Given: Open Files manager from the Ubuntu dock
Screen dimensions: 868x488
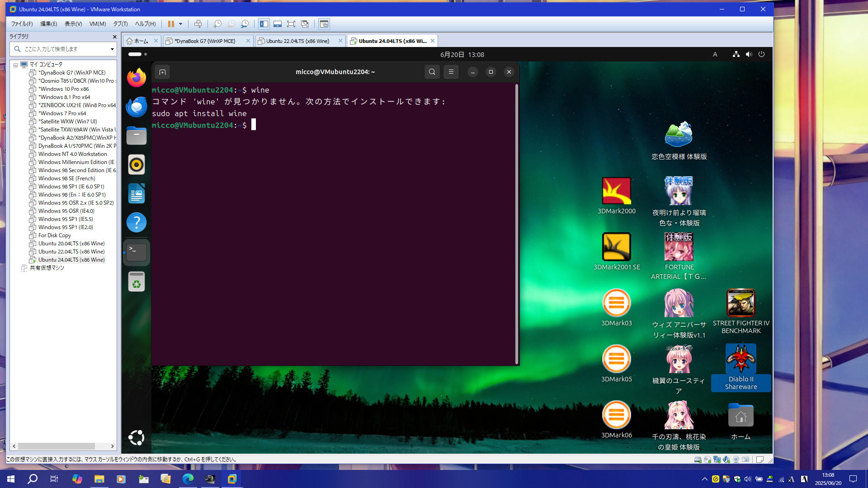Looking at the screenshot, I should 136,136.
